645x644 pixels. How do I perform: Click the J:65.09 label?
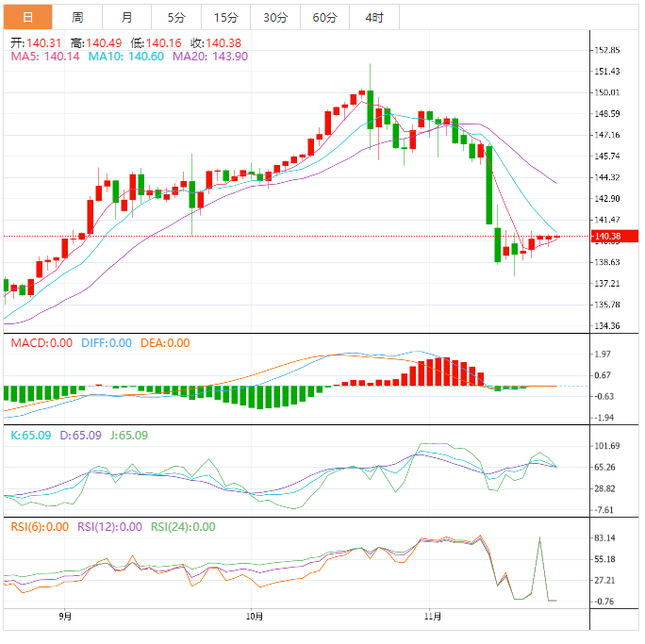tap(129, 435)
